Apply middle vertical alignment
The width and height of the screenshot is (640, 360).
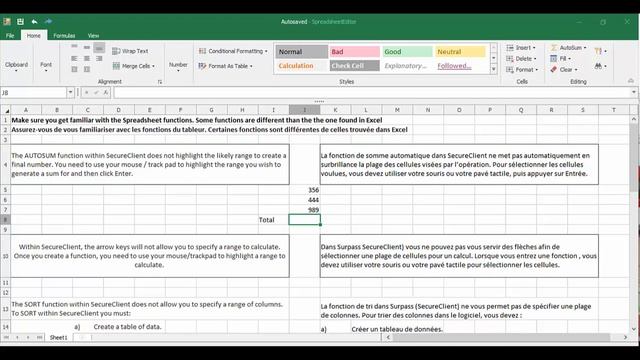click(87, 47)
